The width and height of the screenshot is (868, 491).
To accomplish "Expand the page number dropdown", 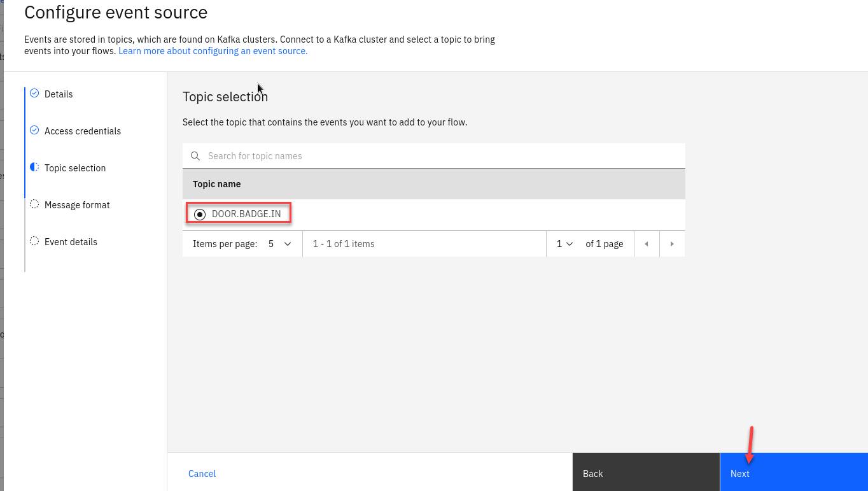I will (564, 244).
